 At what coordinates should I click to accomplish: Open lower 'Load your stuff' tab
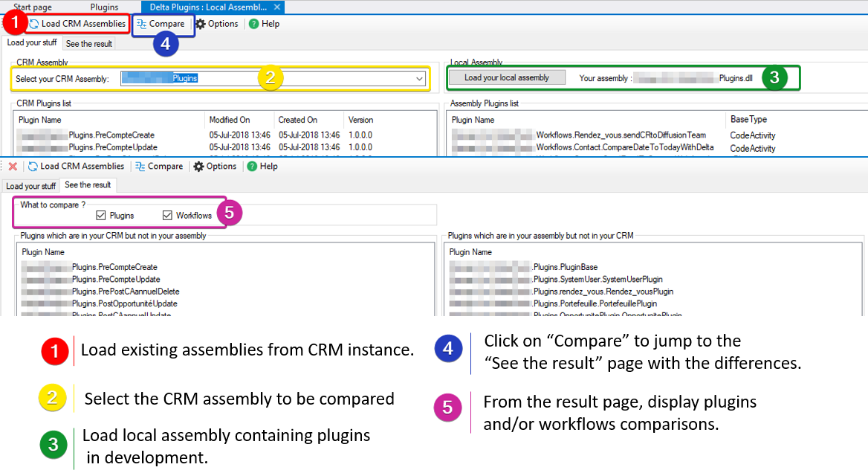click(30, 186)
